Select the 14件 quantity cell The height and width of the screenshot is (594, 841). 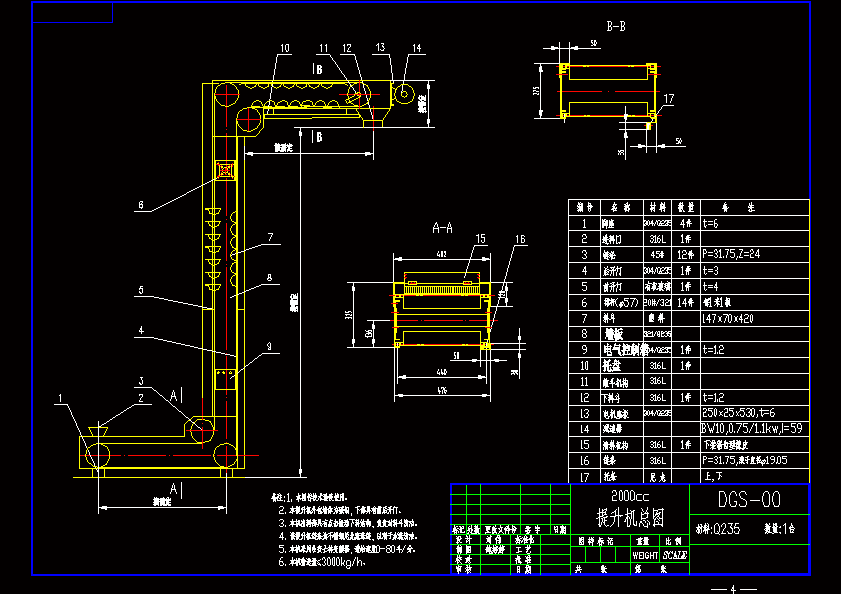click(685, 302)
